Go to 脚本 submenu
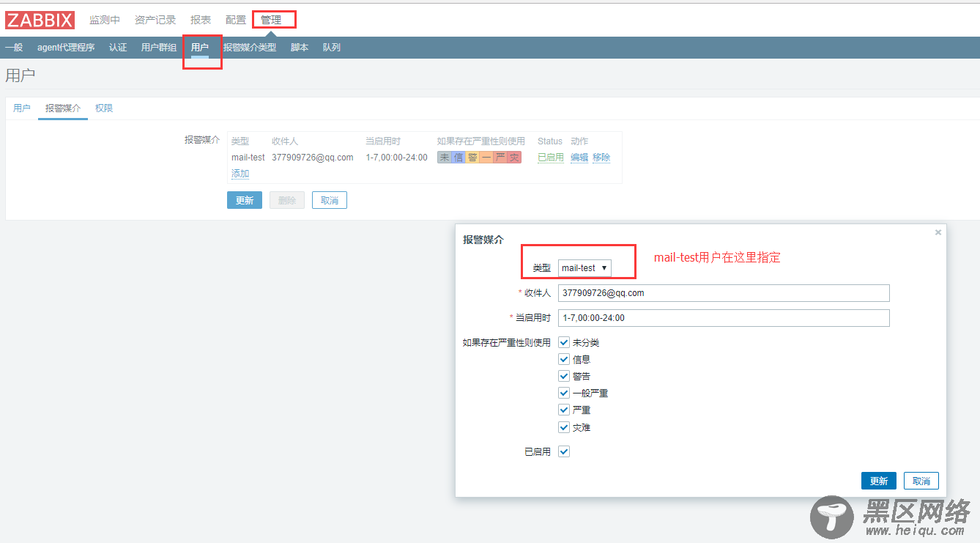 (x=300, y=48)
